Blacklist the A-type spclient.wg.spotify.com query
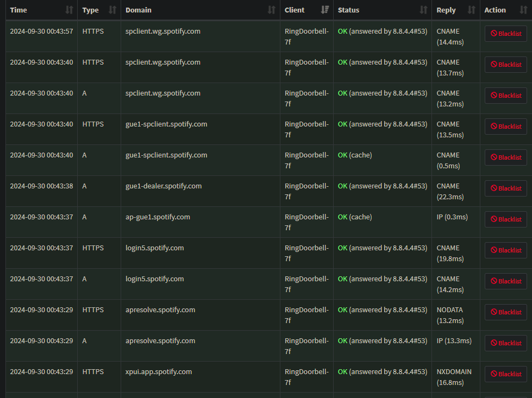Screen dimensions: 532x398 [505, 95]
